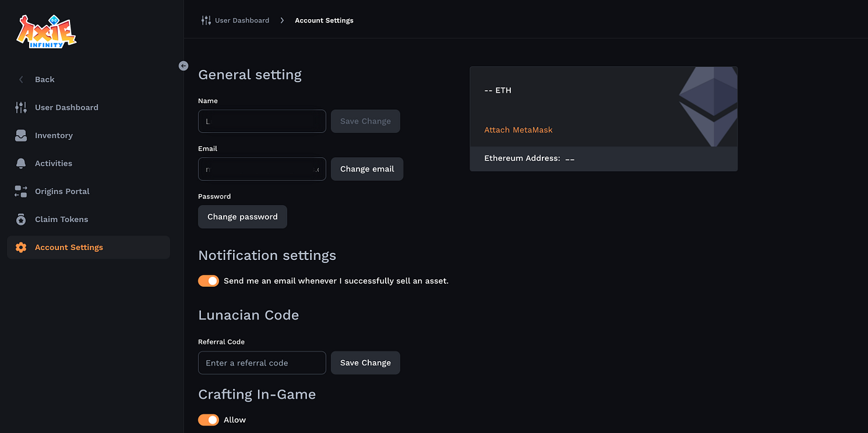Click the Claim Tokens icon

pos(20,218)
